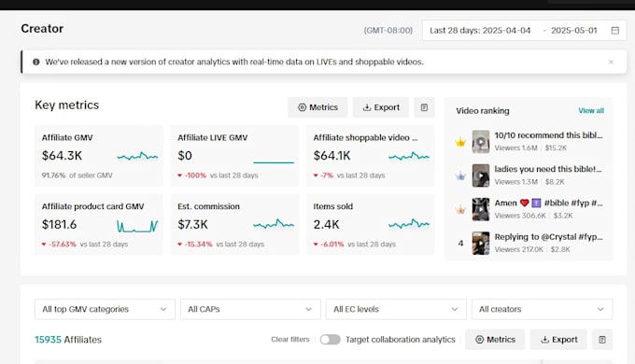
Task: Open the thumbnail for '10/10 recommend this bibl...'
Action: point(481,141)
